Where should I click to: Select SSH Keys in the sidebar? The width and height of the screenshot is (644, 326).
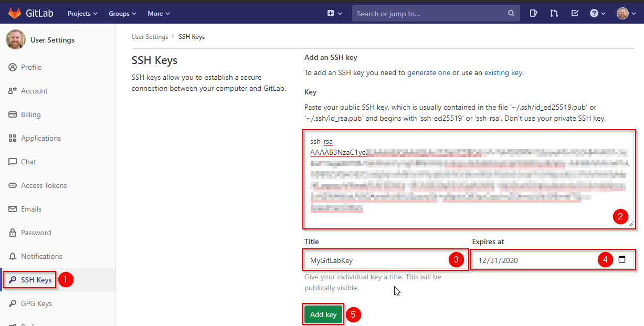(36, 280)
